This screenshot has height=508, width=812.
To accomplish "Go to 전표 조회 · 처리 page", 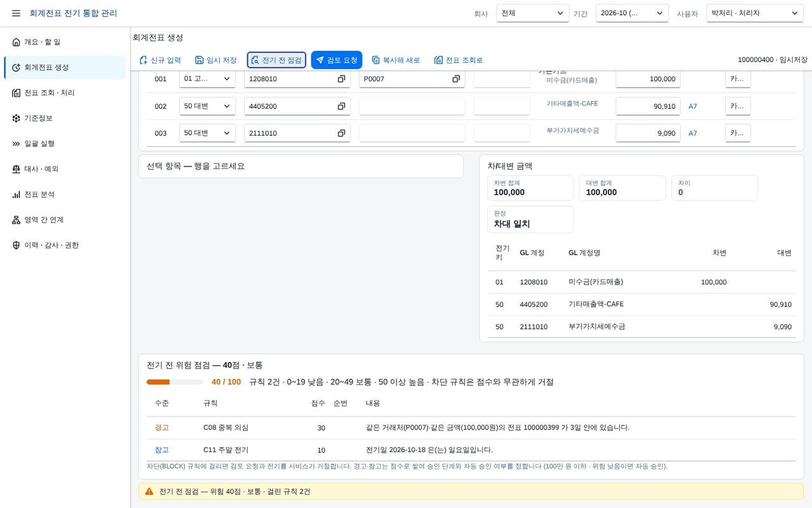I will coord(65,93).
